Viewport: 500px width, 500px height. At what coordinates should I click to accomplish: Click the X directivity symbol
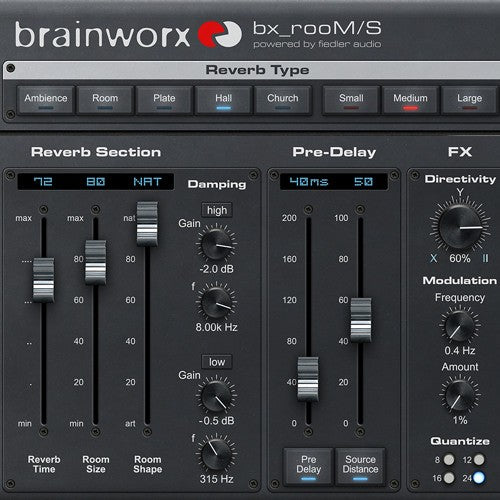coord(433,258)
